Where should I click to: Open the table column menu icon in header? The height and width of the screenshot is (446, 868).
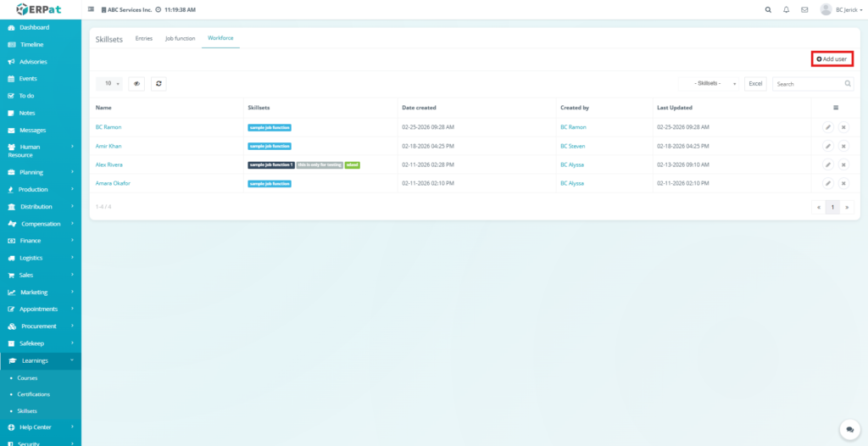click(835, 108)
